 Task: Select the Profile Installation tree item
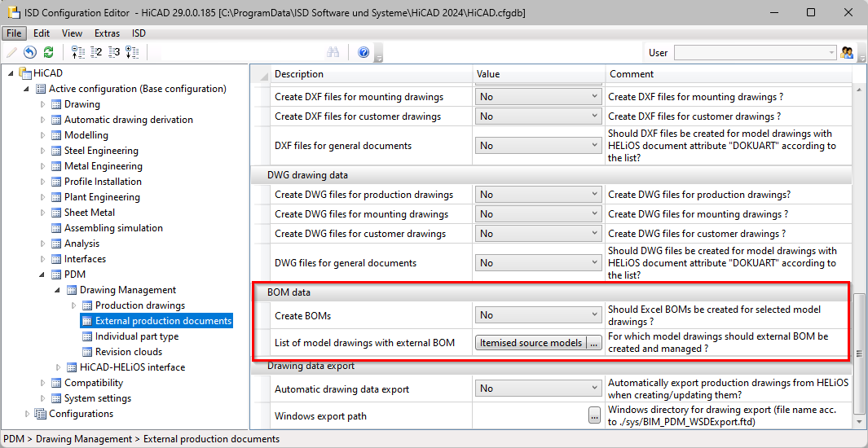click(x=103, y=182)
